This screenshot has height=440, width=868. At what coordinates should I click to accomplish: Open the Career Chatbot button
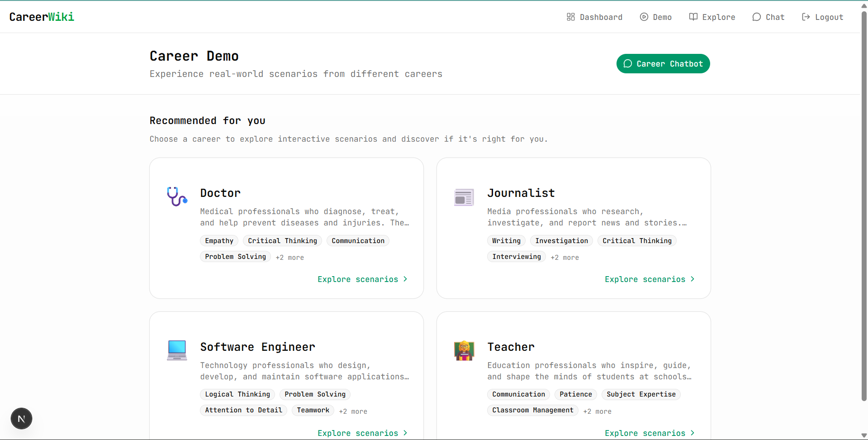[x=663, y=64]
